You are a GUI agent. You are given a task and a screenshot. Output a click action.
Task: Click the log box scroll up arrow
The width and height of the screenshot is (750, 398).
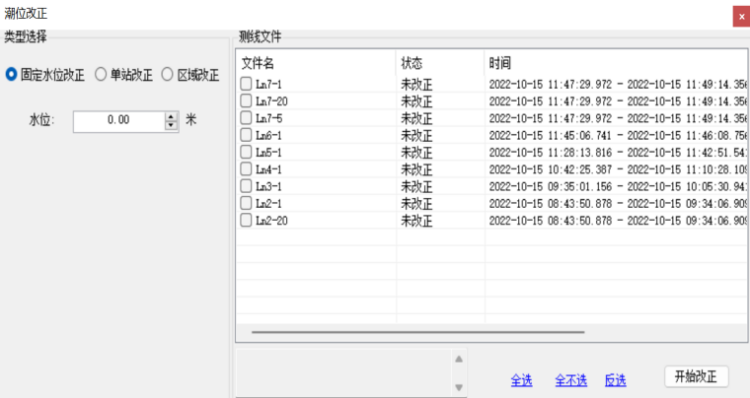click(x=459, y=359)
